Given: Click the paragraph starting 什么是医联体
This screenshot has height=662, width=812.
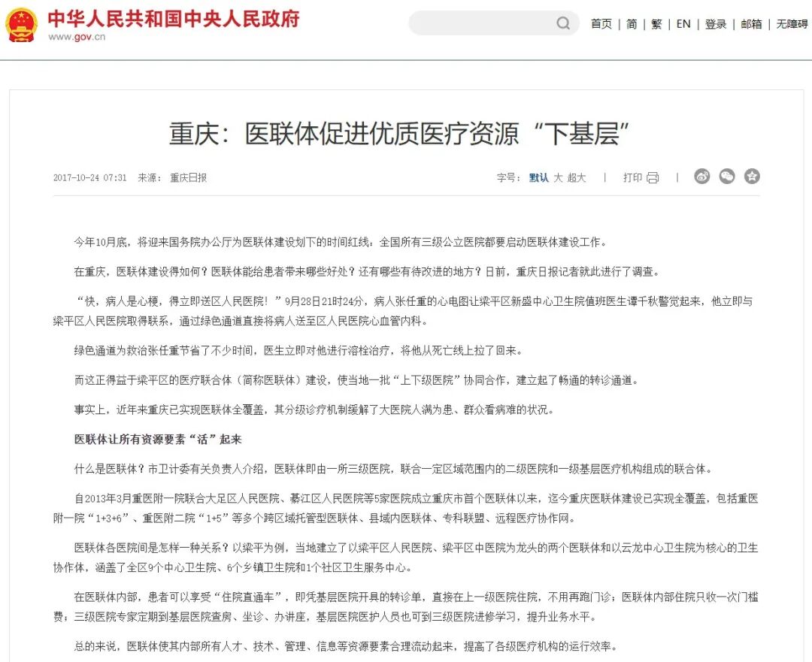Looking at the screenshot, I should (393, 469).
